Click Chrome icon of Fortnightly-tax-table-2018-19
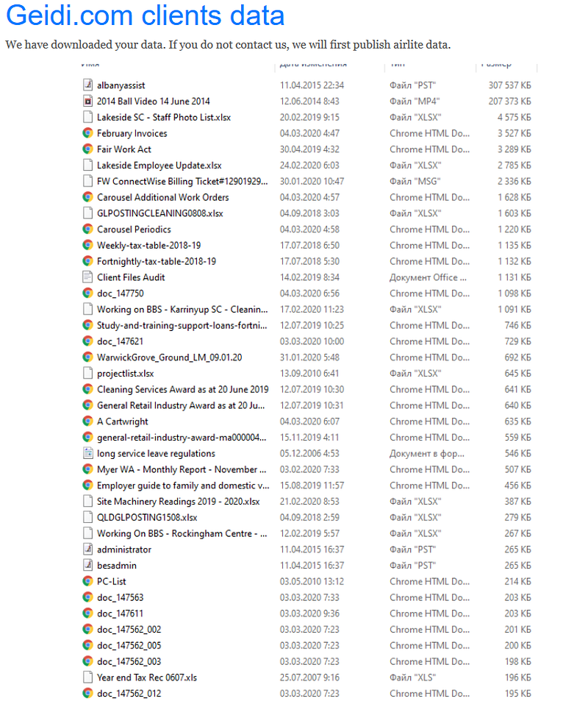This screenshot has width=588, height=701. tap(88, 260)
